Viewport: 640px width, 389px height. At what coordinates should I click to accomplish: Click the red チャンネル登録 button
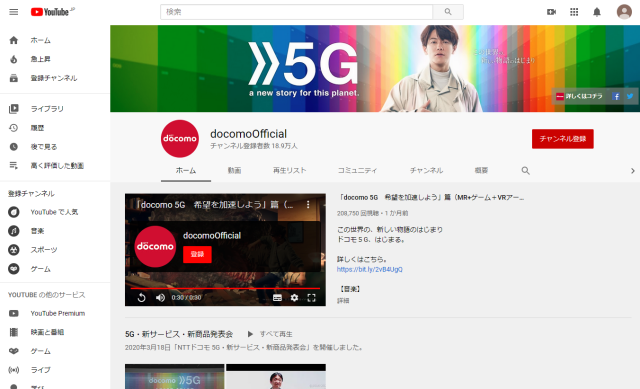[562, 139]
